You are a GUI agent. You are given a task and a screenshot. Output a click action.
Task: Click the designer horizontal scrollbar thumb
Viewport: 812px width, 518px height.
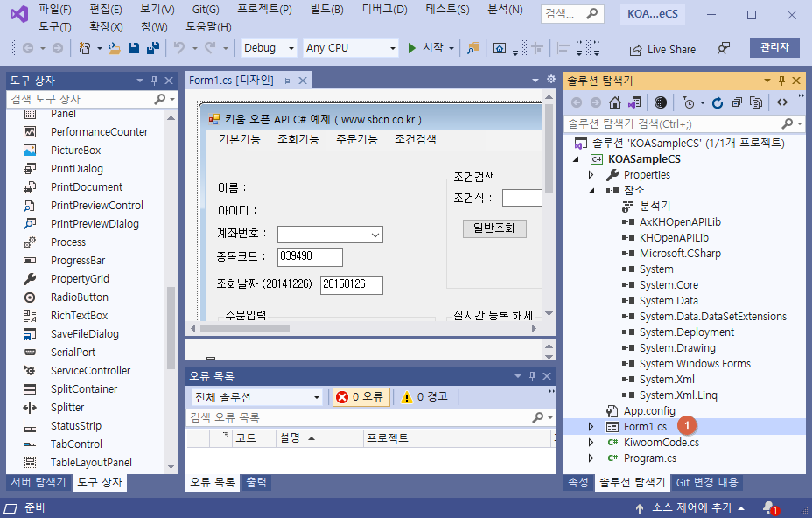(245, 328)
